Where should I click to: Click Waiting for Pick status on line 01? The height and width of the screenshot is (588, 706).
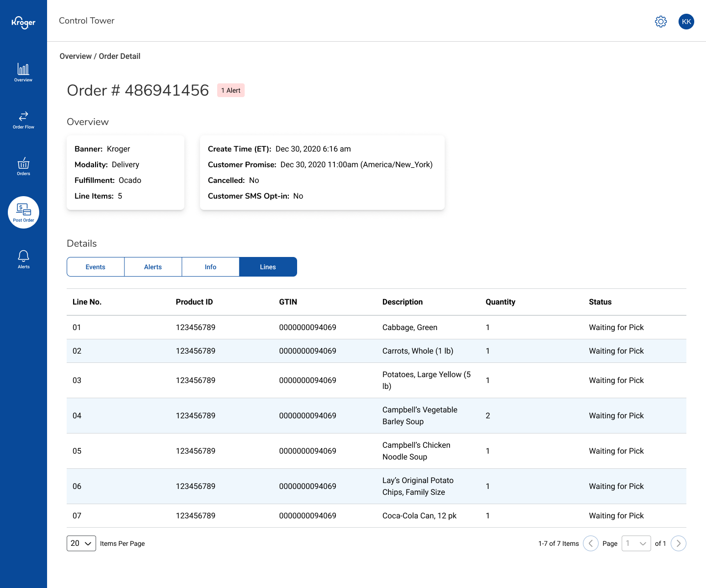coord(616,328)
